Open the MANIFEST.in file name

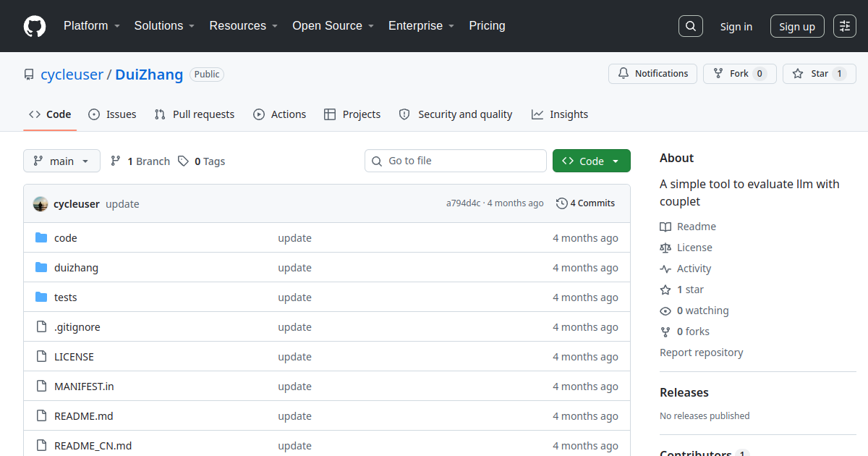[x=84, y=387]
